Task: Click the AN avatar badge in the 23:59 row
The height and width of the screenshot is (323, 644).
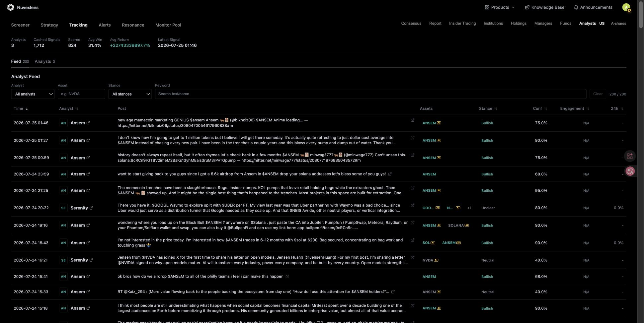Action: tap(63, 174)
